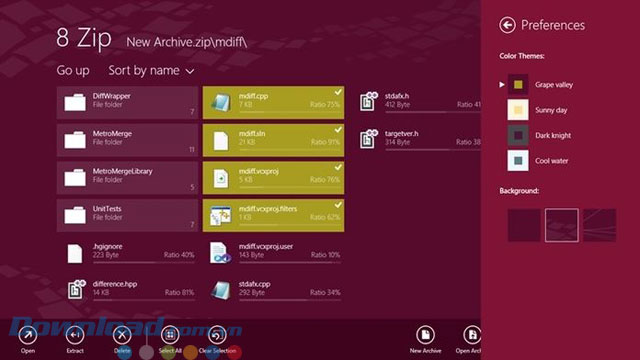Click the Open icon in bottom bar
This screenshot has width=640, height=360.
click(28, 336)
